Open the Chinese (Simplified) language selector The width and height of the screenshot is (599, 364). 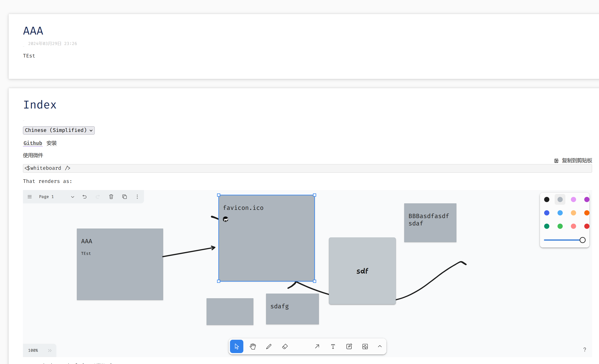59,130
